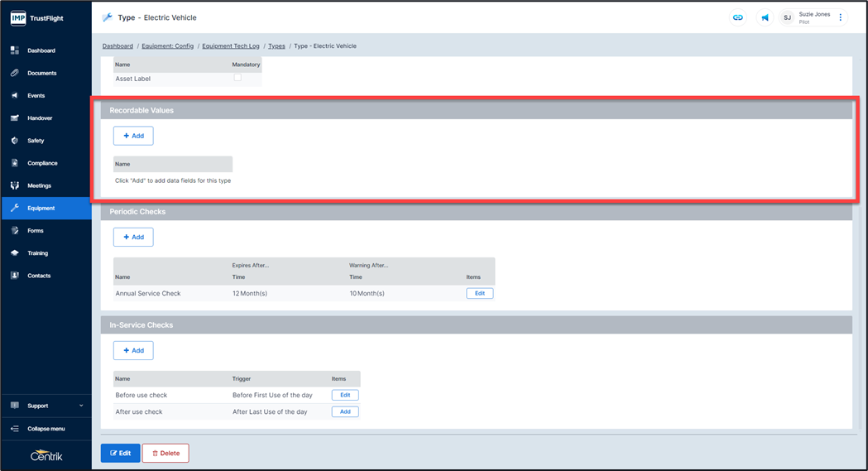The image size is (868, 471).
Task: Delete this equipment type
Action: pyautogui.click(x=165, y=453)
